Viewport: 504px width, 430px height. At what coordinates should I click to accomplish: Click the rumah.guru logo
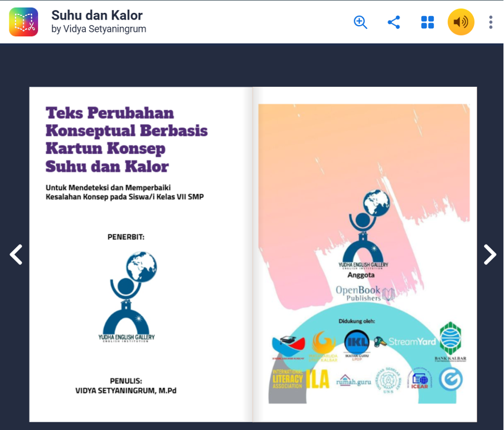[x=353, y=380]
